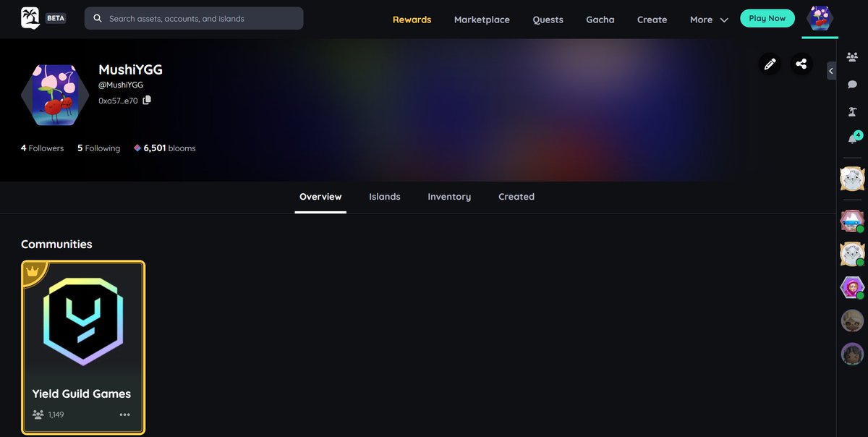Expand the More dropdown menu
The height and width of the screenshot is (437, 868).
(x=709, y=20)
